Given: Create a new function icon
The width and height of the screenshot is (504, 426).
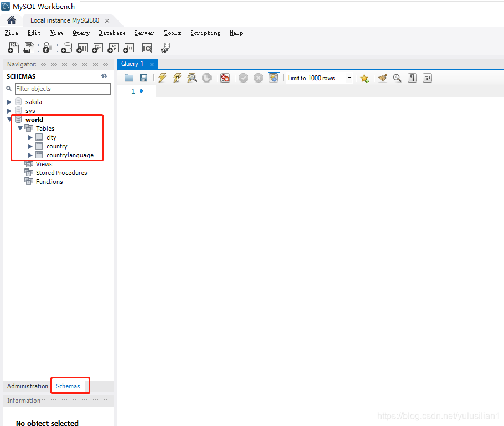Looking at the screenshot, I should tap(128, 48).
